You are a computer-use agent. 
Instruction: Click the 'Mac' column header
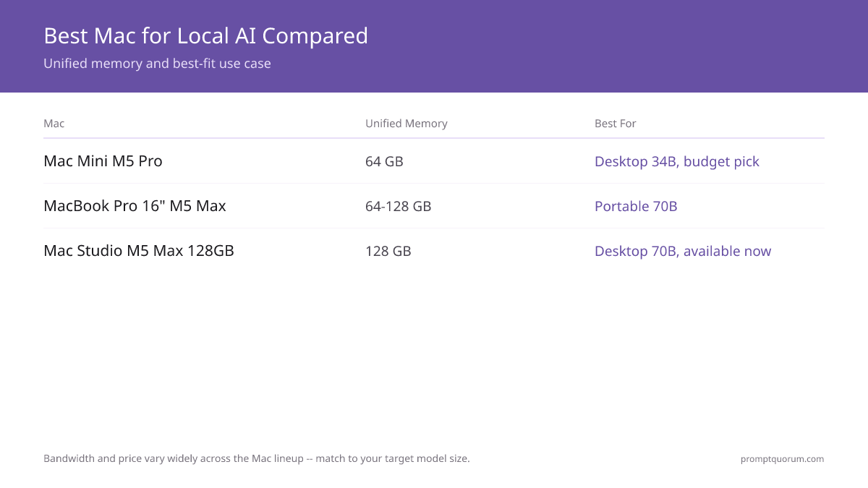54,124
